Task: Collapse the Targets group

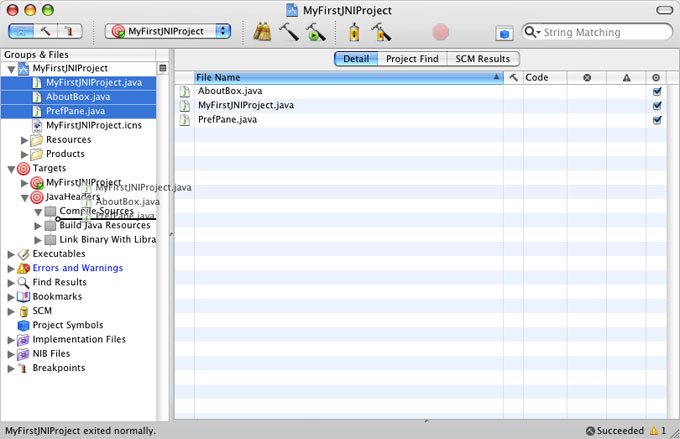Action: pyautogui.click(x=12, y=169)
